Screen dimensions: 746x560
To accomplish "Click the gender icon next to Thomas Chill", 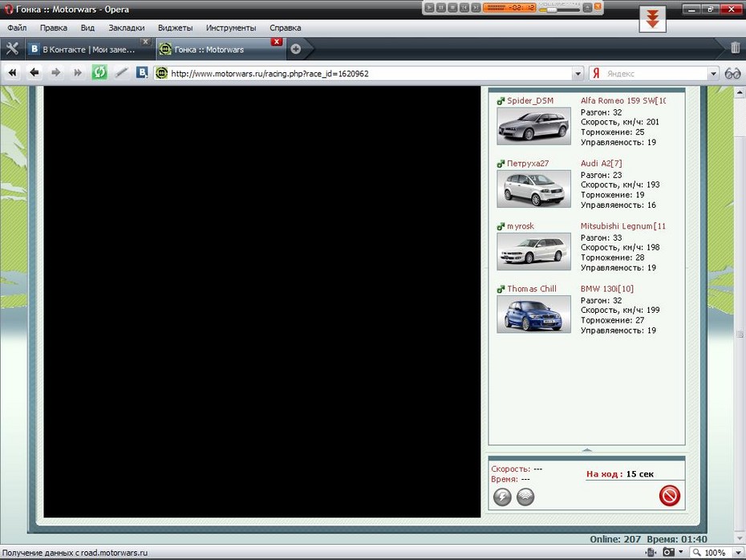I will (x=501, y=289).
